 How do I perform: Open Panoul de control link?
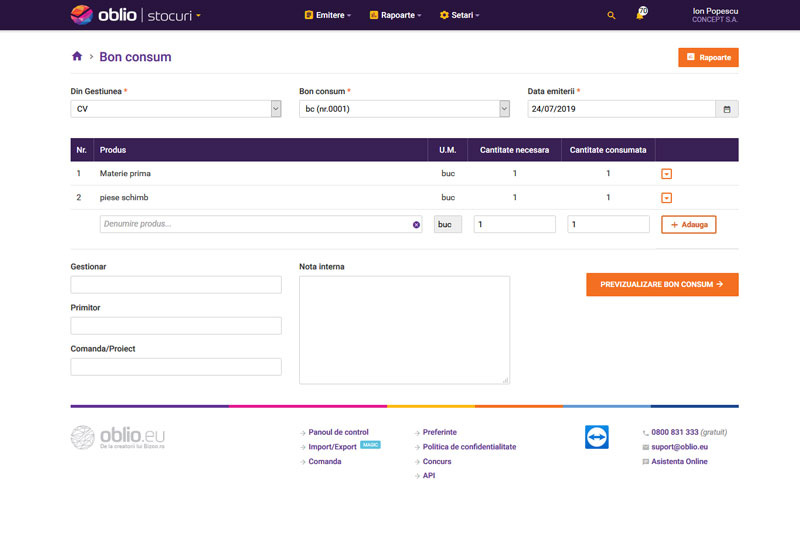[338, 432]
